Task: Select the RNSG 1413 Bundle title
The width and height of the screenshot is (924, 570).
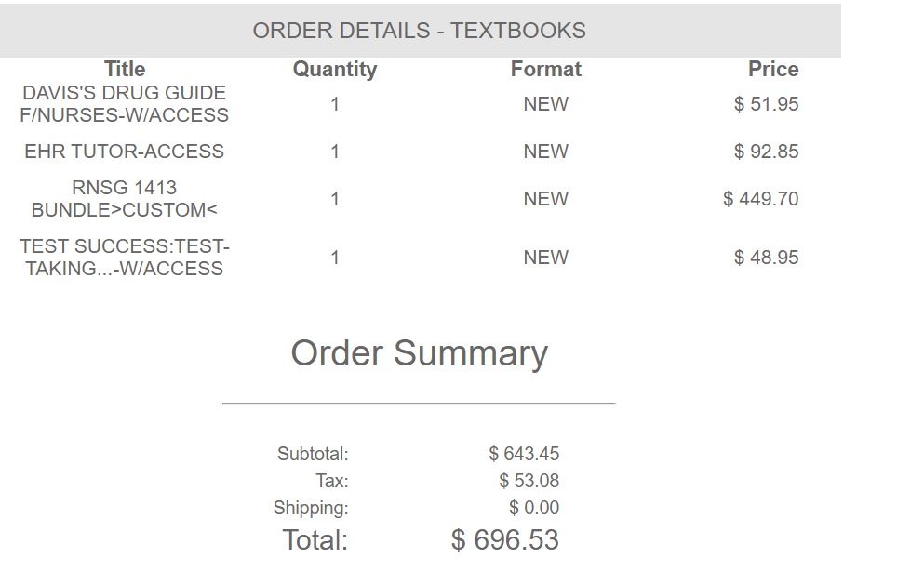Action: pos(125,198)
